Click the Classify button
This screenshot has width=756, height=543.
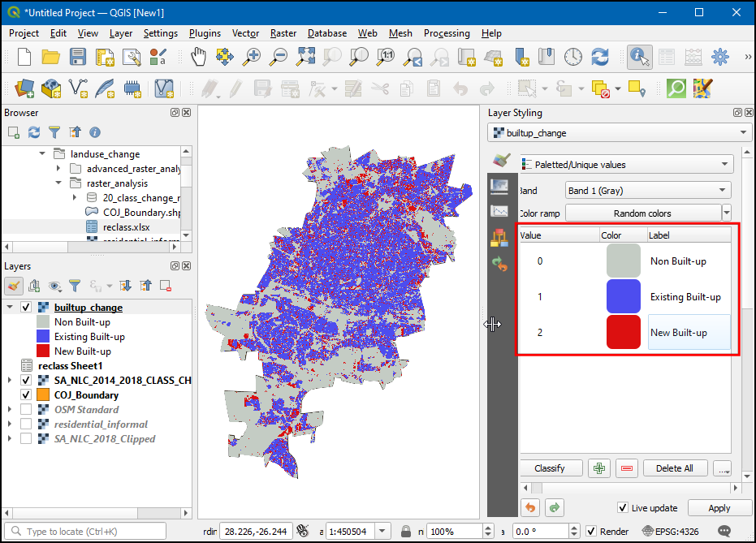550,468
